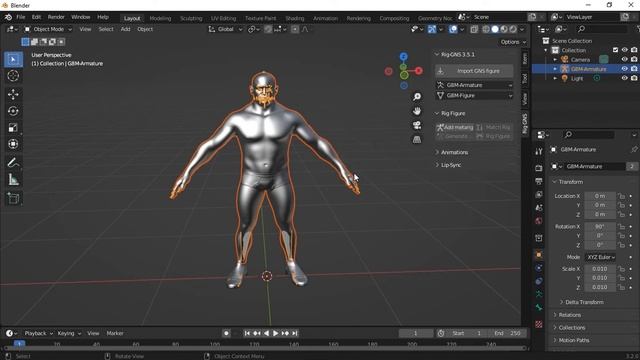Select the Transform tool
This screenshot has width=640, height=360.
pyautogui.click(x=13, y=144)
